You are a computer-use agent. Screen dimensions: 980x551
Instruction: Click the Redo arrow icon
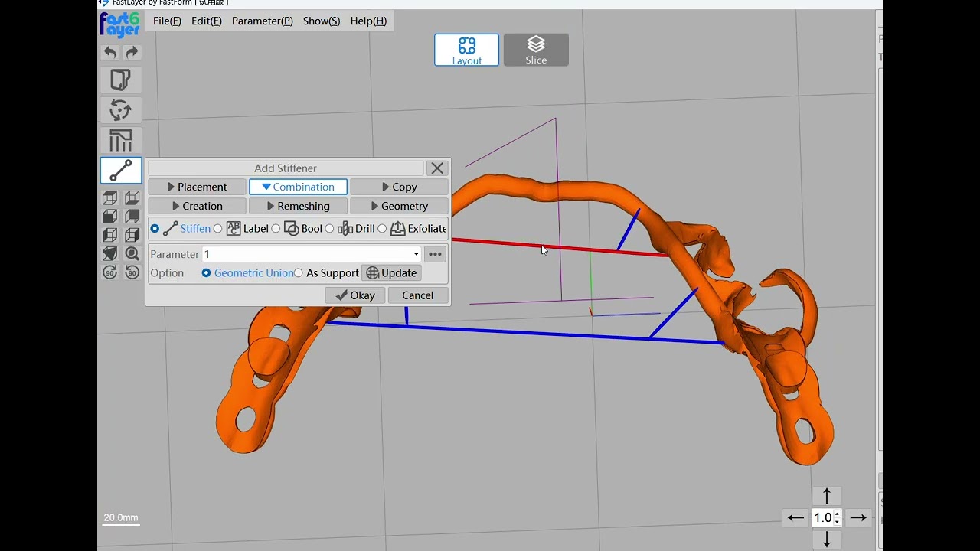click(132, 52)
